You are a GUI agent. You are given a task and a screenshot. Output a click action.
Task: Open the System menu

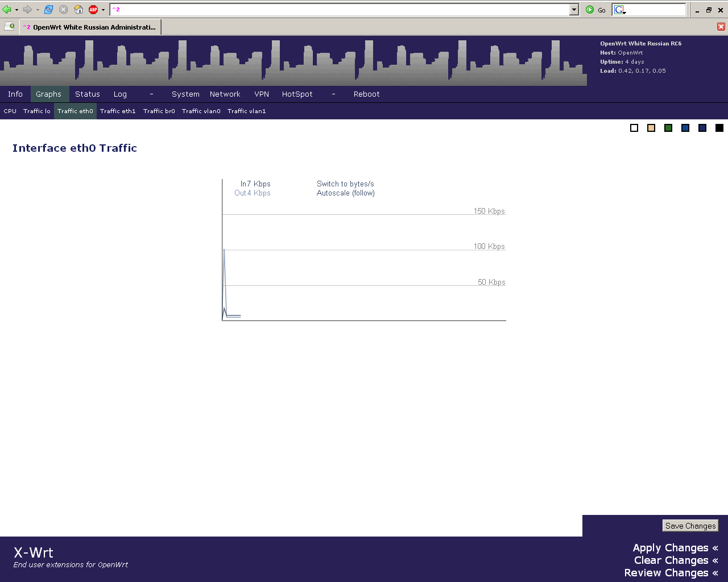click(x=185, y=94)
